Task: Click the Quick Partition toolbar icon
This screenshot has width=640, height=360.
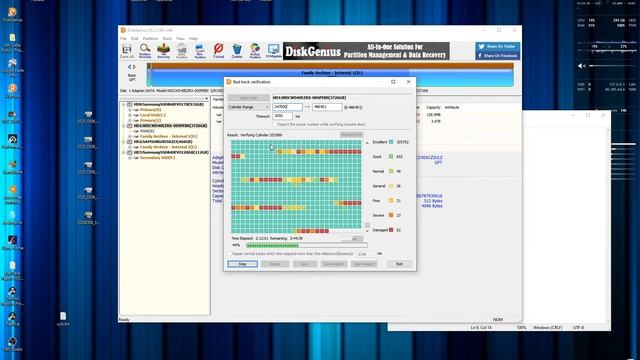Action: coord(182,51)
